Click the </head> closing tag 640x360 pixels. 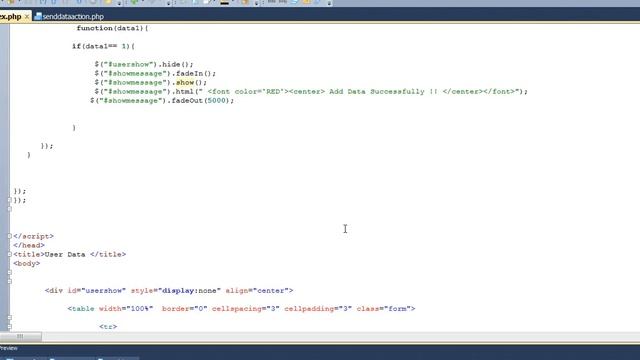point(29,245)
